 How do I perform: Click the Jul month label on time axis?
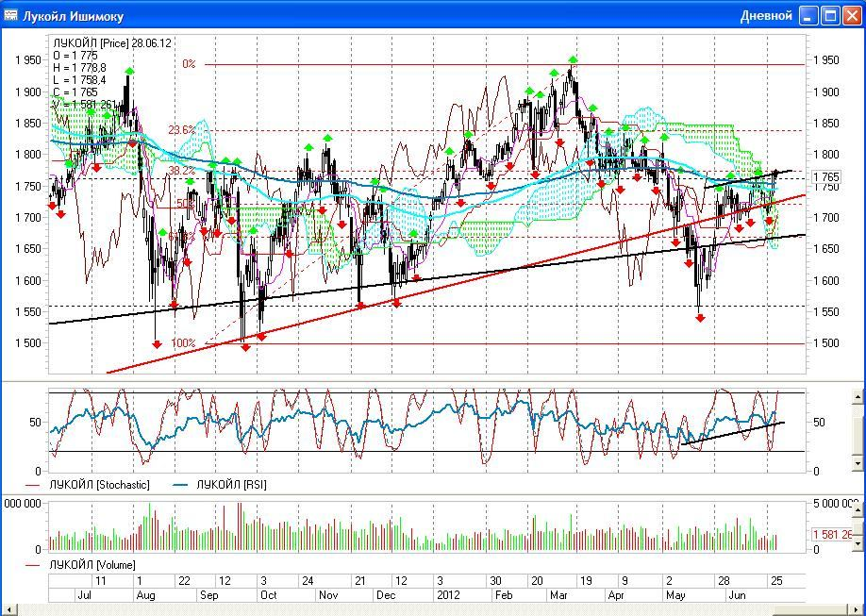tap(85, 595)
